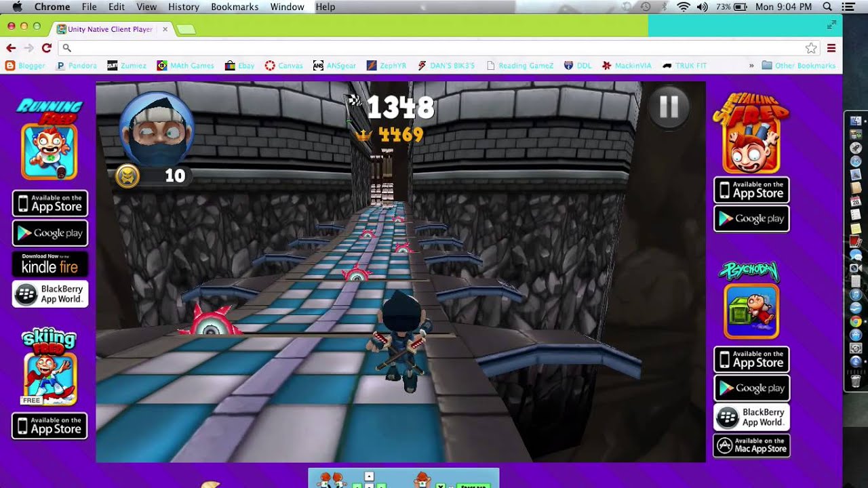Click the battery 73% indicator
This screenshot has width=868, height=488.
point(732,7)
